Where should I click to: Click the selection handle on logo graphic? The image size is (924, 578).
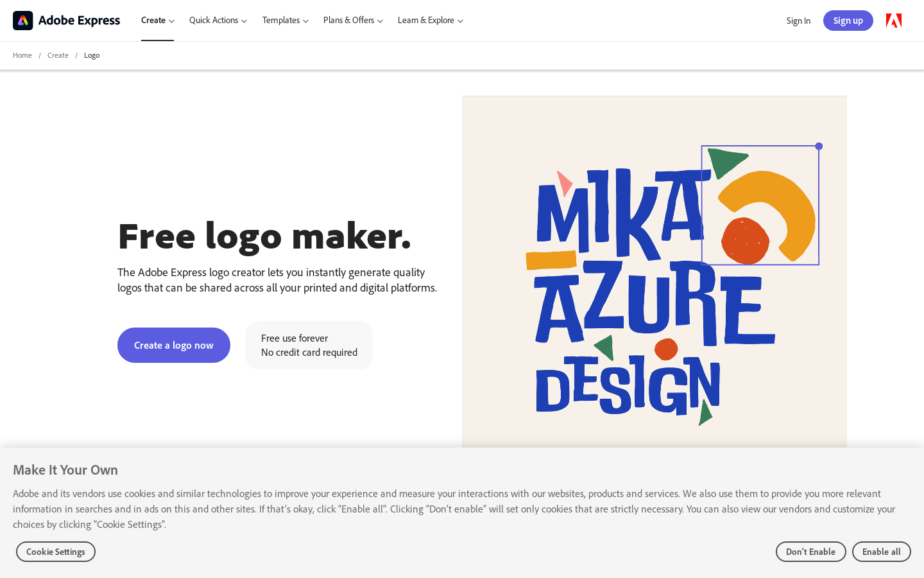819,146
